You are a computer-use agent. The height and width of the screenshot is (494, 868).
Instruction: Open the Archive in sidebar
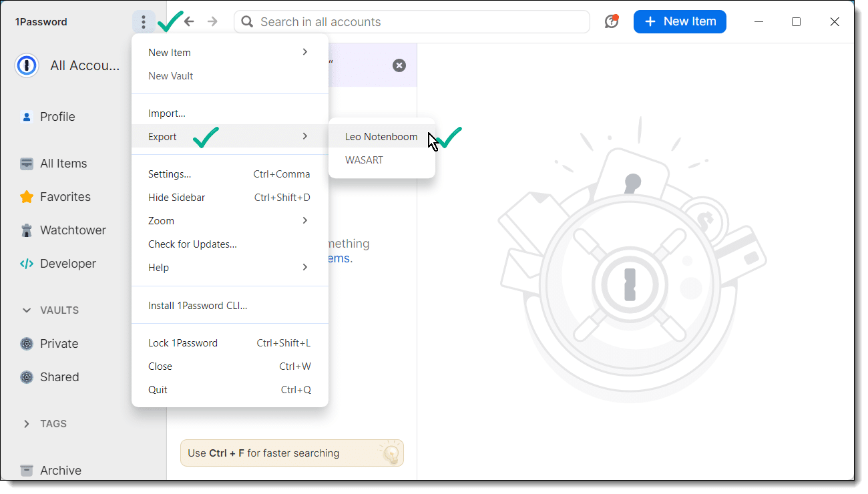point(60,471)
